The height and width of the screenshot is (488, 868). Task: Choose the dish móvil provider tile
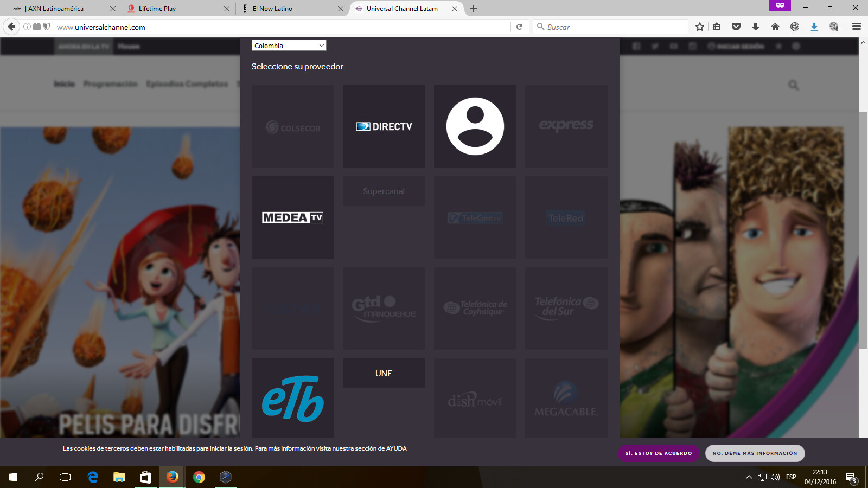tap(475, 399)
